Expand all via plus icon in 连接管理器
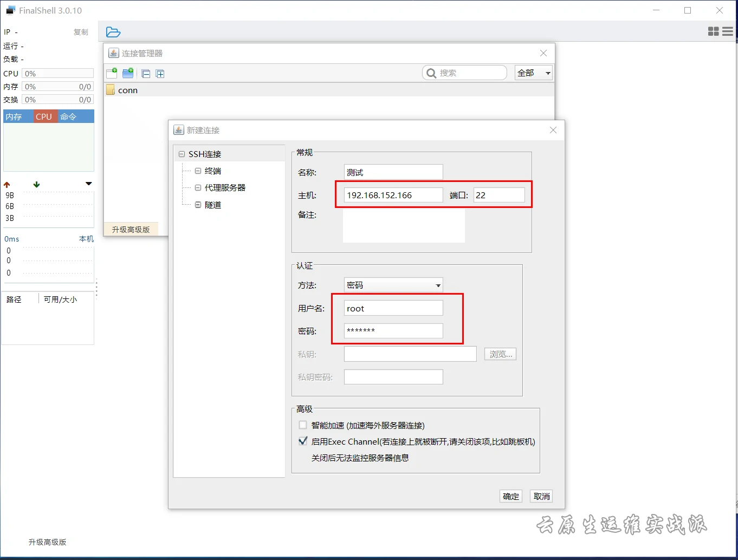This screenshot has width=738, height=560. pyautogui.click(x=160, y=74)
